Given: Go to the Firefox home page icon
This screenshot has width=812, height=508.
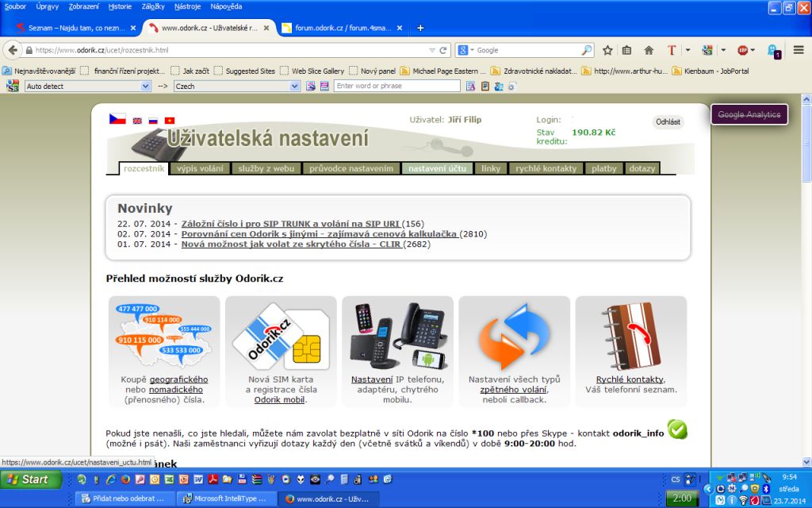Looking at the screenshot, I should pyautogui.click(x=649, y=50).
